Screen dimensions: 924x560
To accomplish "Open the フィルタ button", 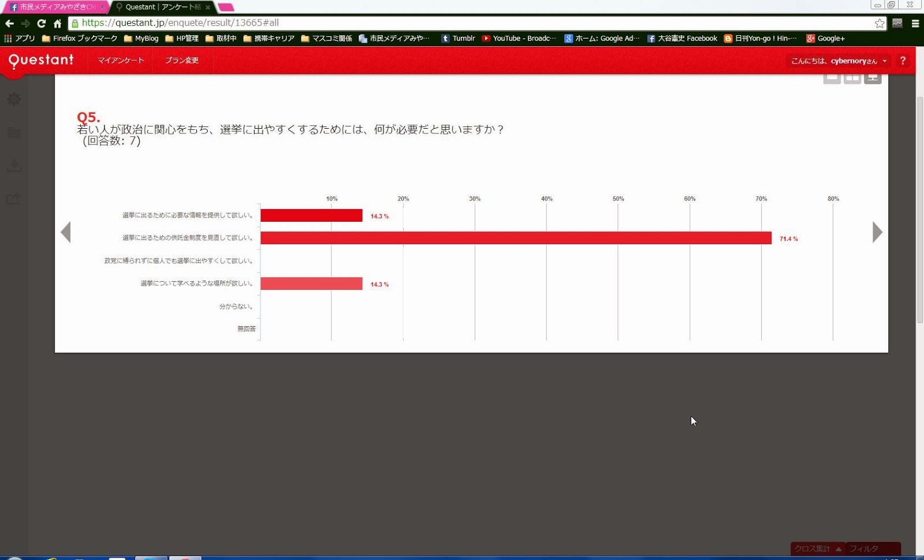I will pos(873,548).
